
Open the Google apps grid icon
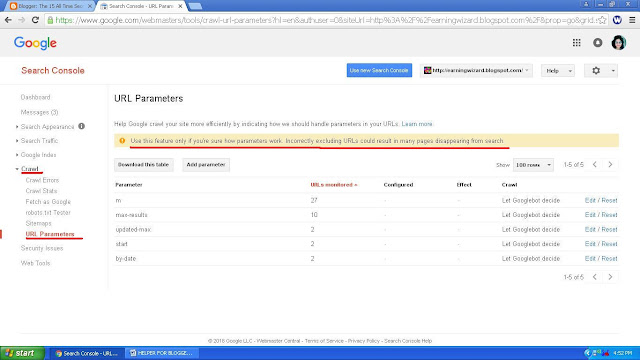coord(576,42)
